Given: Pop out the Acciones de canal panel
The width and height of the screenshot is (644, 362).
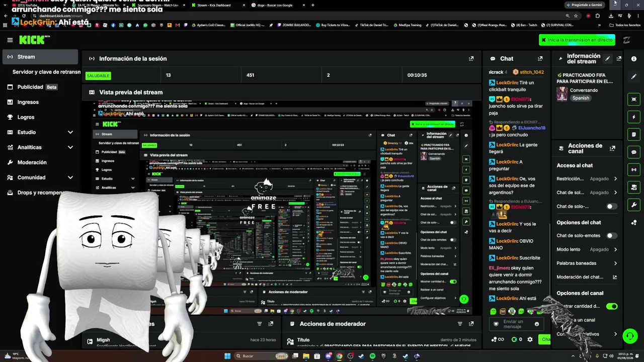Looking at the screenshot, I should click(612, 148).
